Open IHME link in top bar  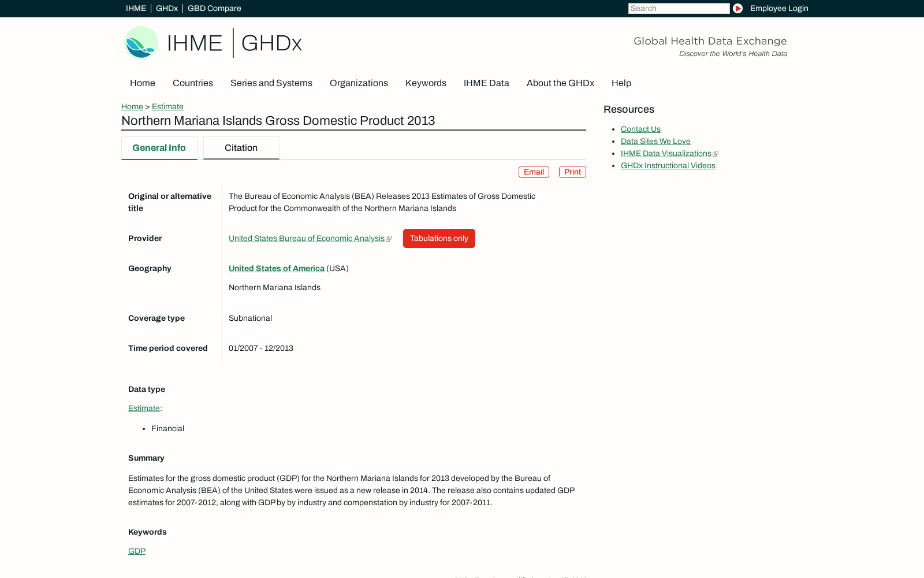(x=136, y=8)
